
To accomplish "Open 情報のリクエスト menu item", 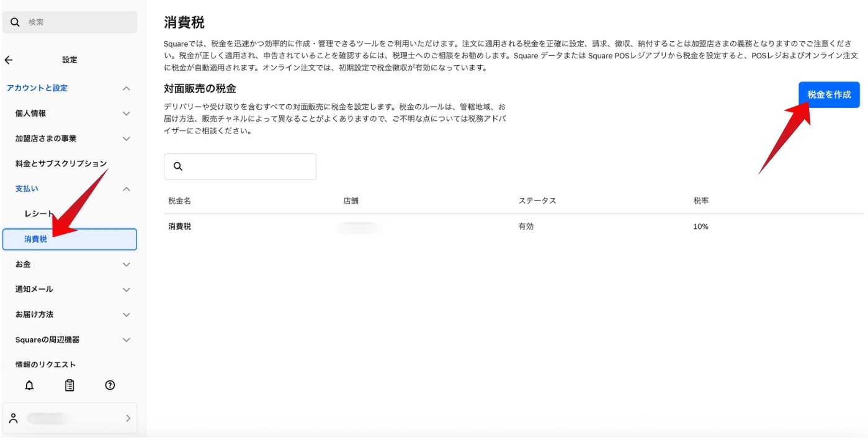I will click(x=45, y=365).
